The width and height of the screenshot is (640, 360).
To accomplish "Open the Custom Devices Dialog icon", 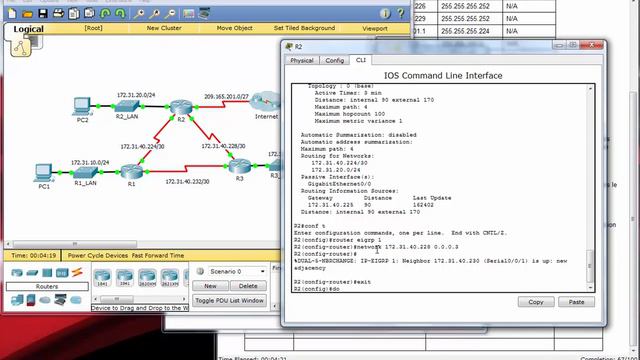I will pyautogui.click(x=204, y=14).
